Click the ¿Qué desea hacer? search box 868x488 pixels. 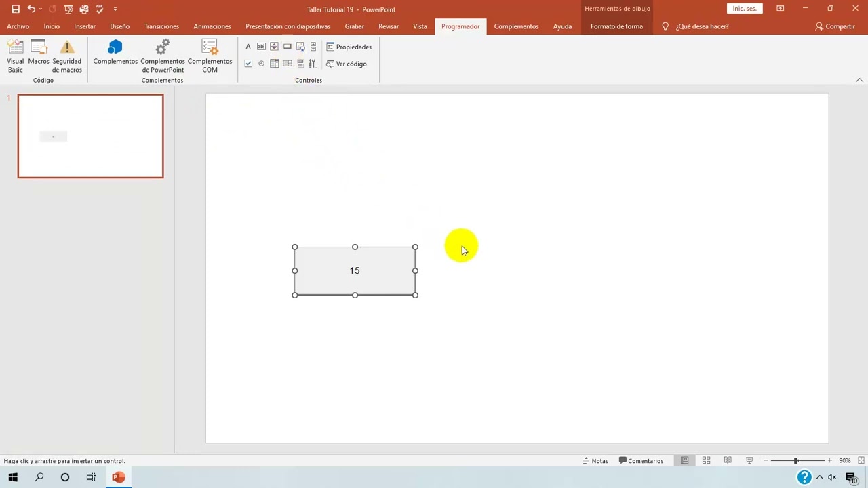(696, 26)
